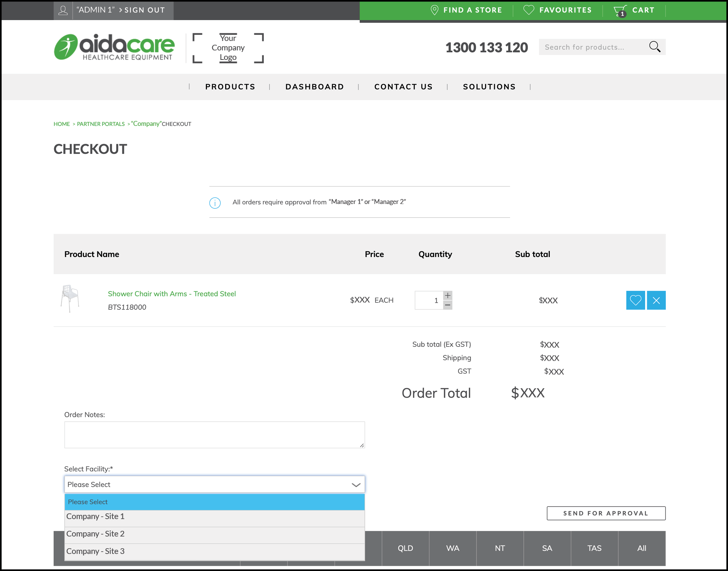
Task: Open the DASHBOARD menu item
Action: point(315,86)
